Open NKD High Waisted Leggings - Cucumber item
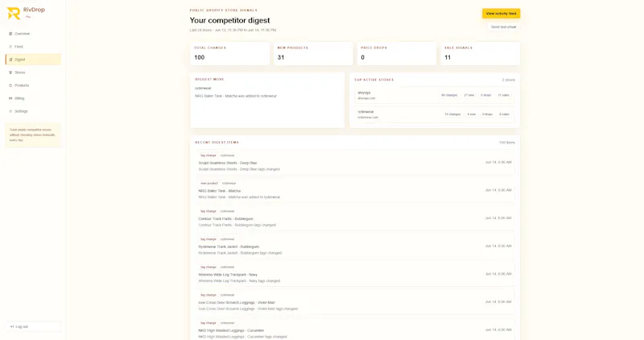 pyautogui.click(x=356, y=330)
